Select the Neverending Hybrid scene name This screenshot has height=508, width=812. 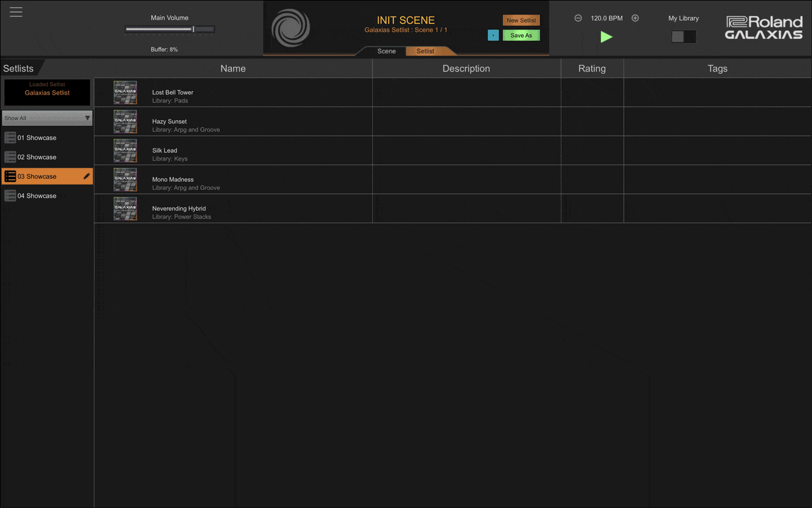pyautogui.click(x=179, y=208)
